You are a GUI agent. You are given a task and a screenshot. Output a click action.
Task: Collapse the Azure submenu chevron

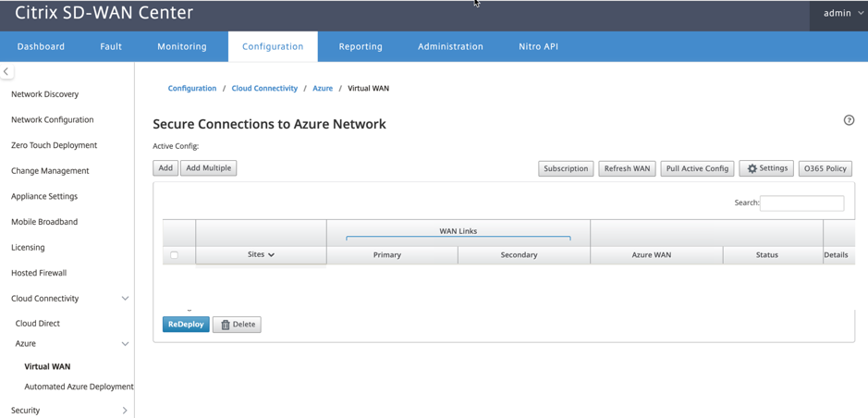(125, 344)
